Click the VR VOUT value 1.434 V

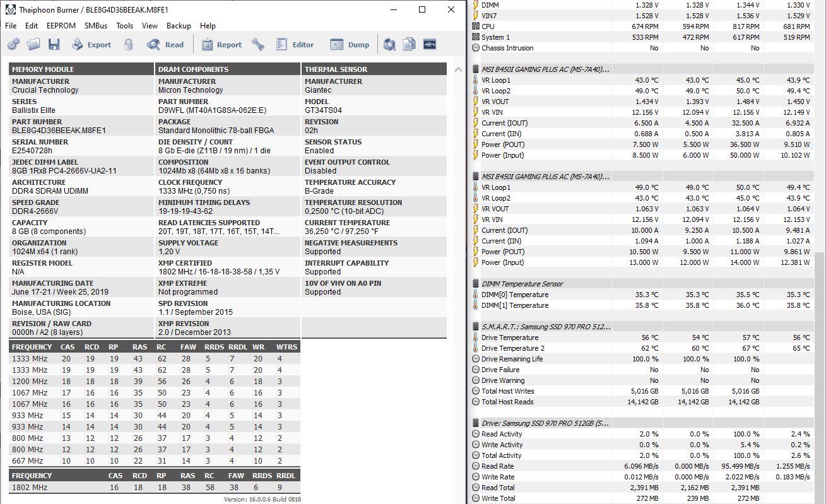[x=647, y=102]
